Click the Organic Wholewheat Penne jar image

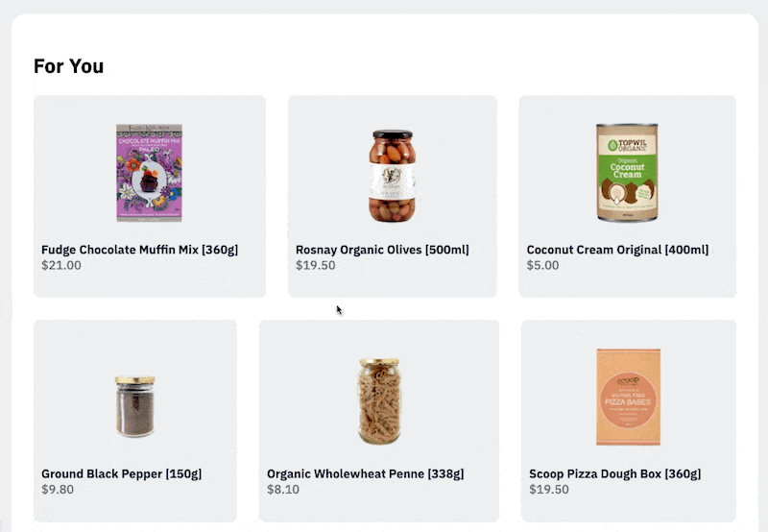coord(379,401)
